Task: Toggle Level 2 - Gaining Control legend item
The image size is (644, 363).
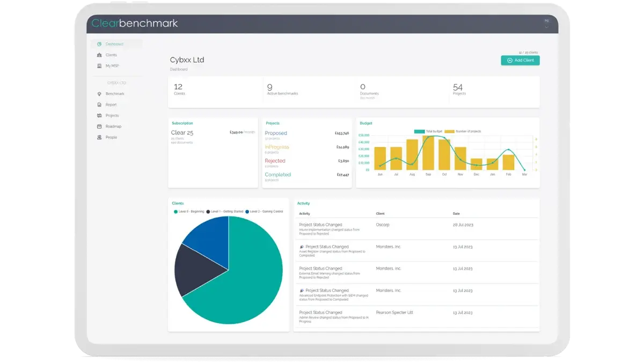Action: pos(264,212)
